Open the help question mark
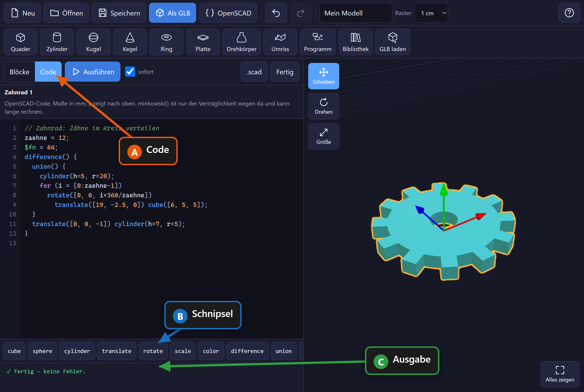The width and height of the screenshot is (584, 392). point(569,13)
